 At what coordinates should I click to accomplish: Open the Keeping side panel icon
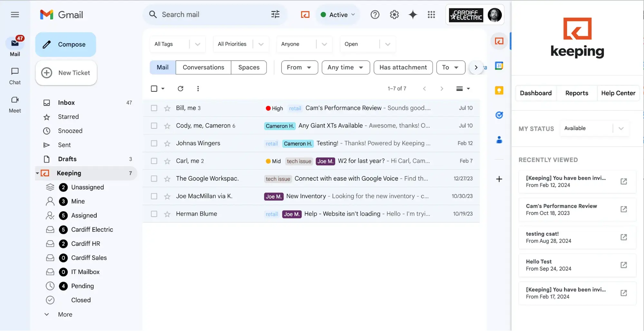(499, 41)
